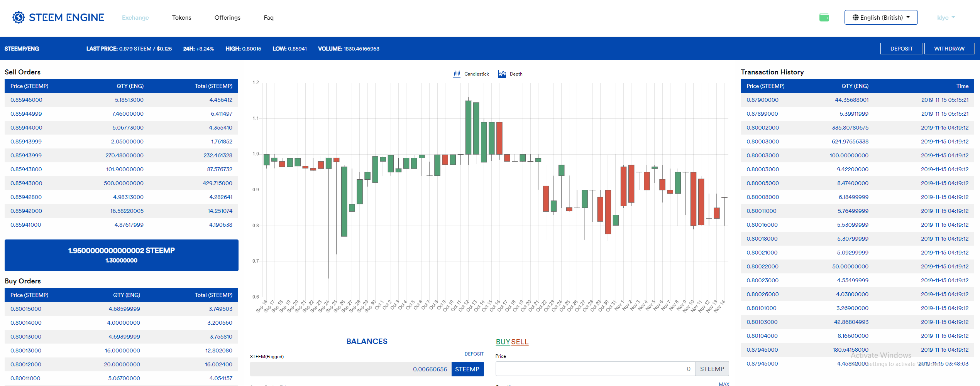Select the Exchange navigation link
The height and width of the screenshot is (386, 980).
click(135, 18)
